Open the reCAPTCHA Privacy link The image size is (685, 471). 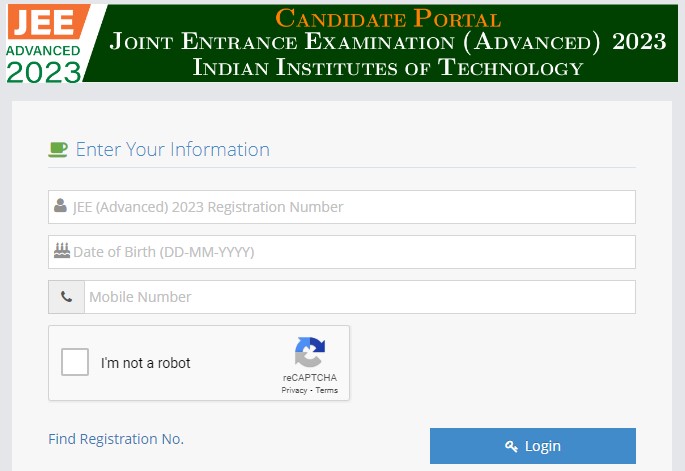[x=294, y=390]
